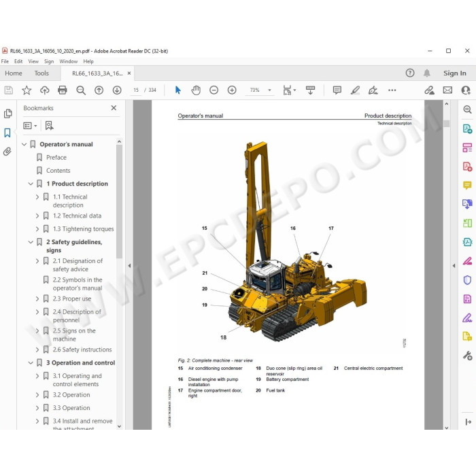476x476 pixels.
Task: Expand 2.5 Signs on the machine
Action: click(37, 330)
